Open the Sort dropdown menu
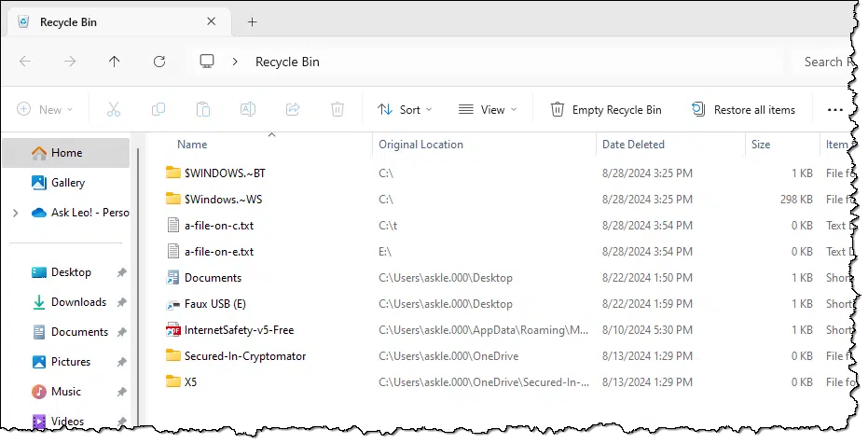This screenshot has height=443, width=868. [x=405, y=110]
